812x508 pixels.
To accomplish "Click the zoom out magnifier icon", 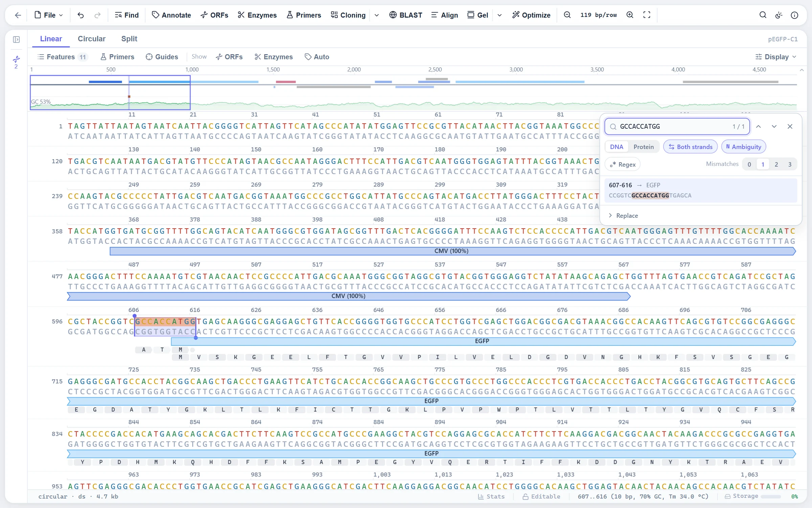I will tap(567, 15).
